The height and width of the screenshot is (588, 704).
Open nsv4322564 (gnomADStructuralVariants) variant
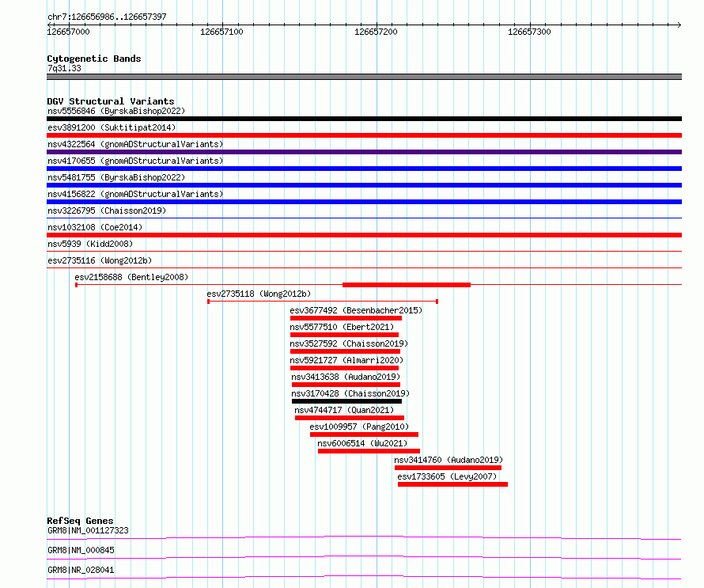[135, 144]
